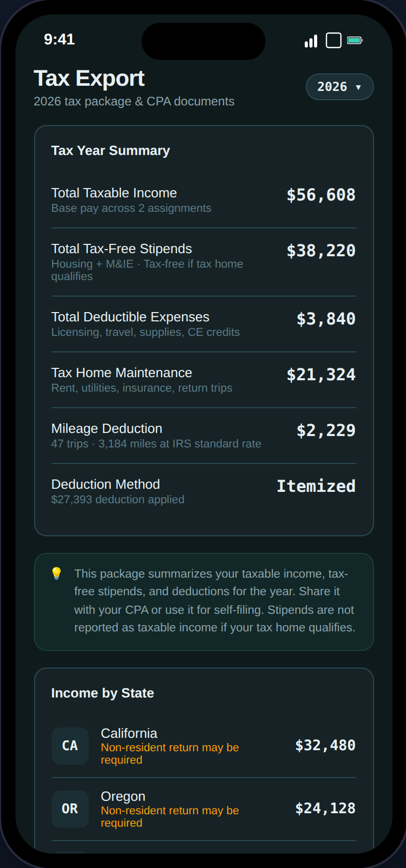Tap the Oregon income row
Viewport: 406px width, 868px height.
[203, 809]
